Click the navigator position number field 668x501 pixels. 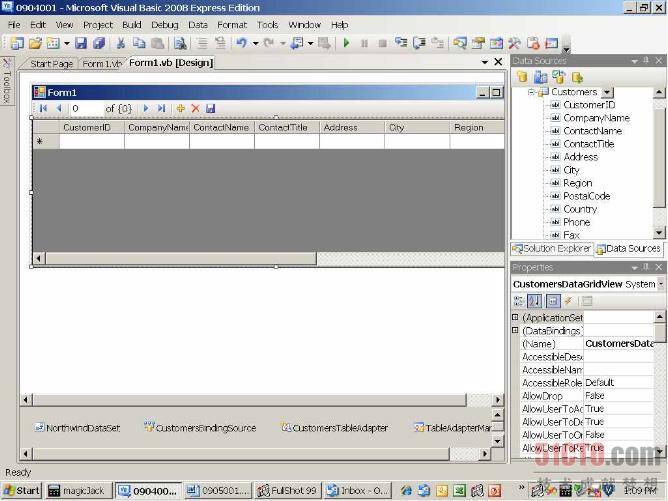pyautogui.click(x=86, y=109)
